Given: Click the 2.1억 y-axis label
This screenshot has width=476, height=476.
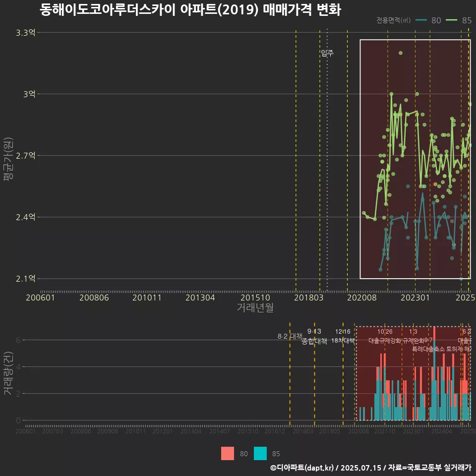Looking at the screenshot, I should (x=25, y=279).
